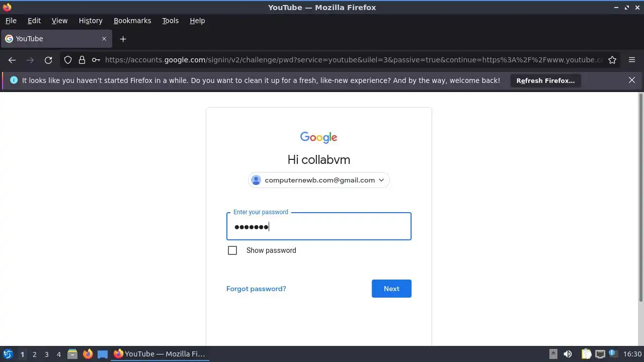Launch Firefox from the quick launch

pyautogui.click(x=88, y=354)
